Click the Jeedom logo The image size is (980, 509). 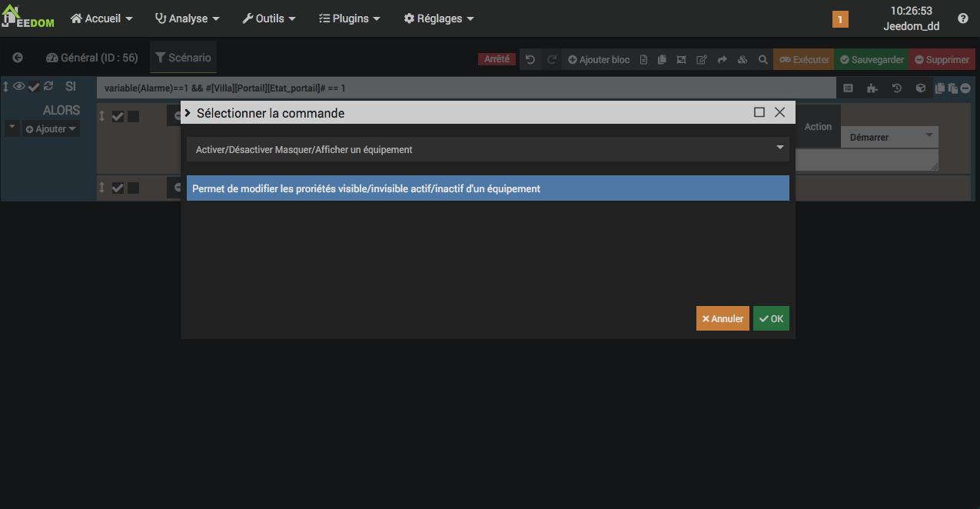[x=28, y=18]
